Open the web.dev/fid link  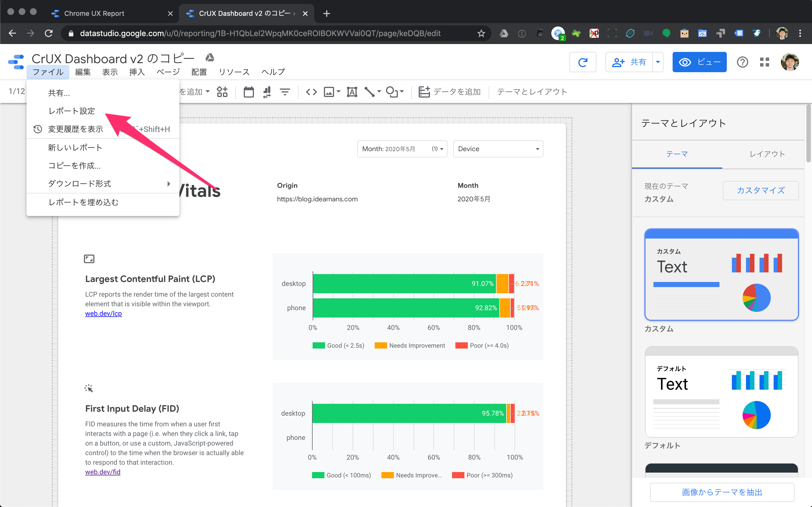click(x=103, y=472)
